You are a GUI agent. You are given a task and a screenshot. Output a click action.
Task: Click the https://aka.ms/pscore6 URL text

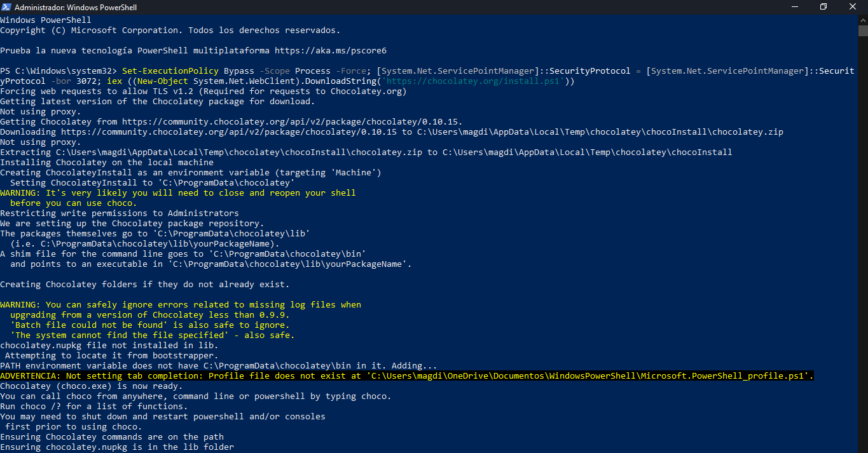pos(331,51)
